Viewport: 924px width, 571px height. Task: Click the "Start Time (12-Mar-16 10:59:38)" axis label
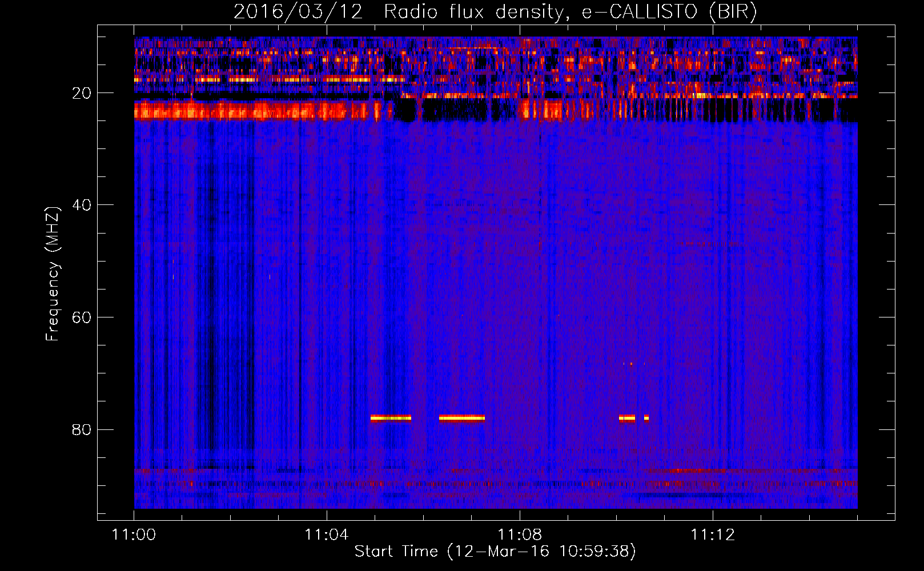(x=495, y=552)
